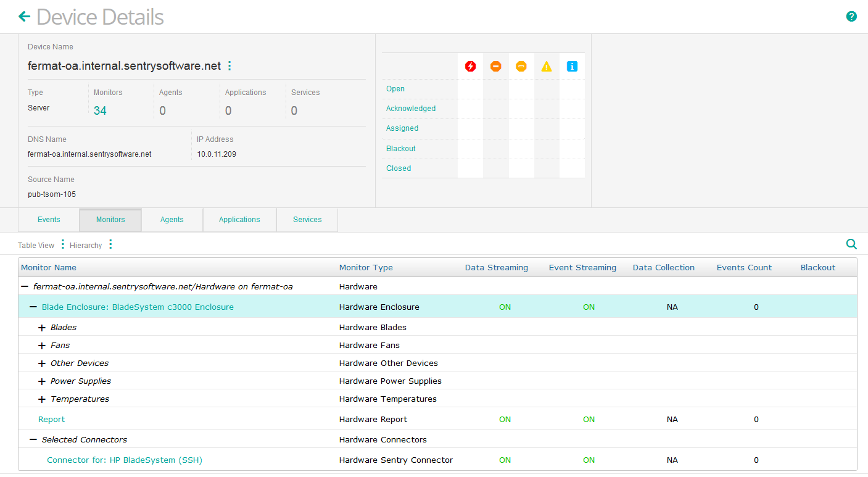Open the help question mark icon
868x477 pixels.
851,17
